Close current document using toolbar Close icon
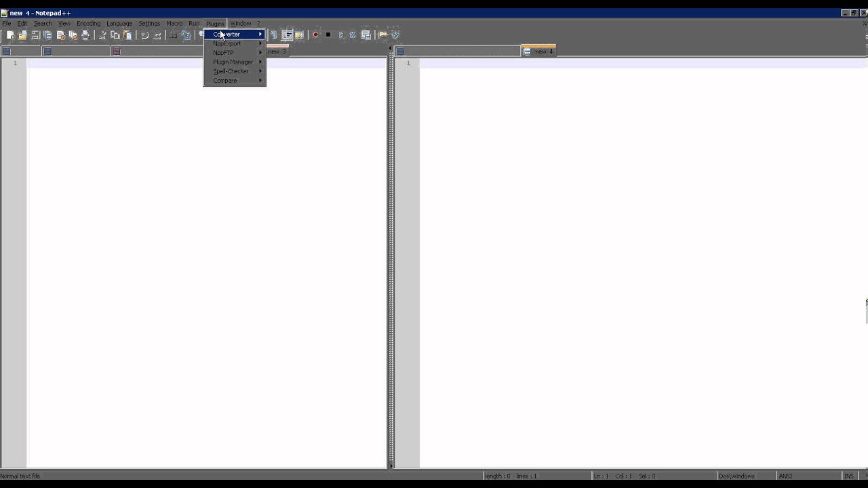868x488 pixels. coord(60,35)
